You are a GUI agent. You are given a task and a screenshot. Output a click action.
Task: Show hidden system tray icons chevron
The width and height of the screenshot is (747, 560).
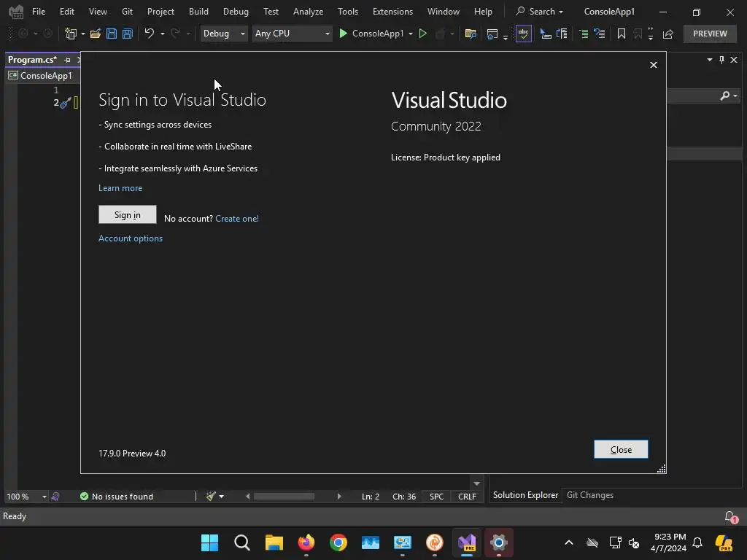pyautogui.click(x=569, y=542)
